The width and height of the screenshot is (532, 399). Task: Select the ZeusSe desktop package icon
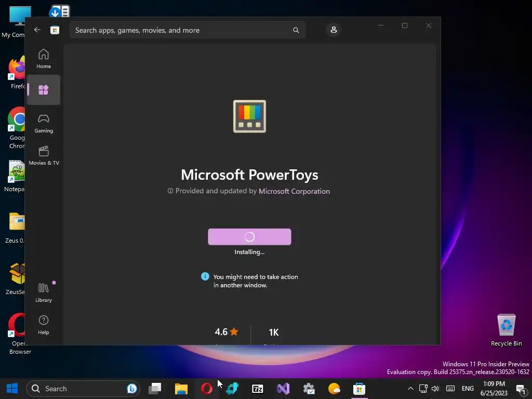pyautogui.click(x=16, y=278)
